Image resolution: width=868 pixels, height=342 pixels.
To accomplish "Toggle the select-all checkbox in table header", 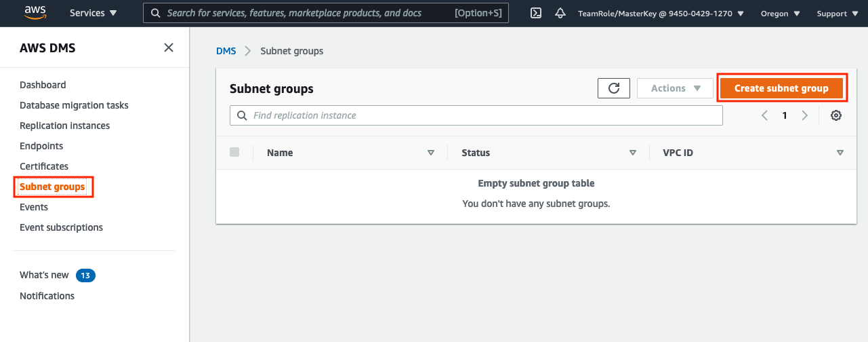I will pyautogui.click(x=234, y=152).
